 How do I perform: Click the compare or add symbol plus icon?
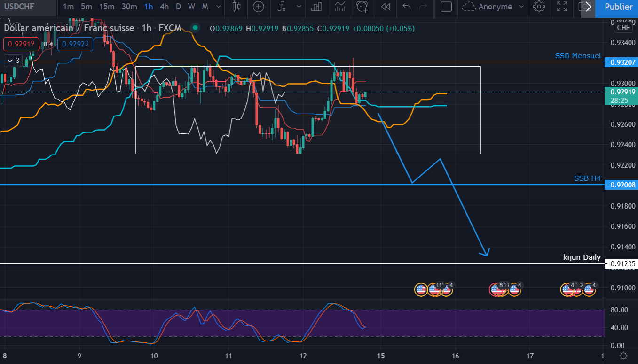coord(259,7)
